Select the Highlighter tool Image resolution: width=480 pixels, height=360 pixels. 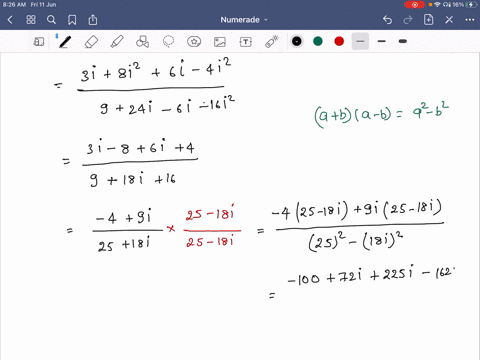[117, 42]
